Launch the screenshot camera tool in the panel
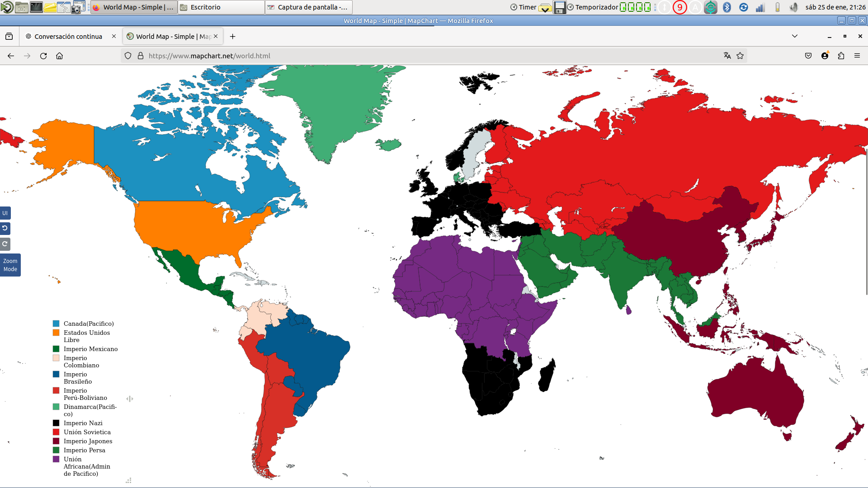Screen dimensions: 868x488 78,7
